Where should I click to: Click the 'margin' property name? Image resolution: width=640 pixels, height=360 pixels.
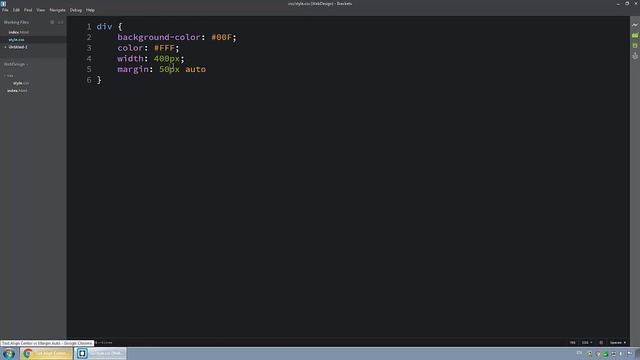coord(133,69)
